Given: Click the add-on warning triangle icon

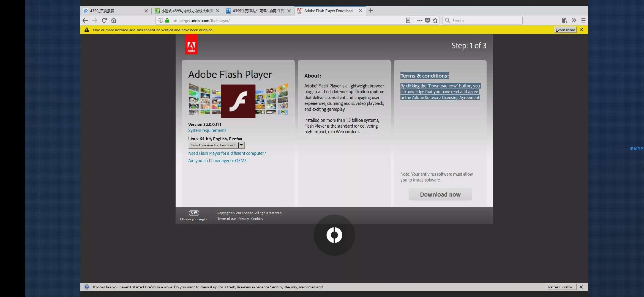Looking at the screenshot, I should pyautogui.click(x=87, y=30).
